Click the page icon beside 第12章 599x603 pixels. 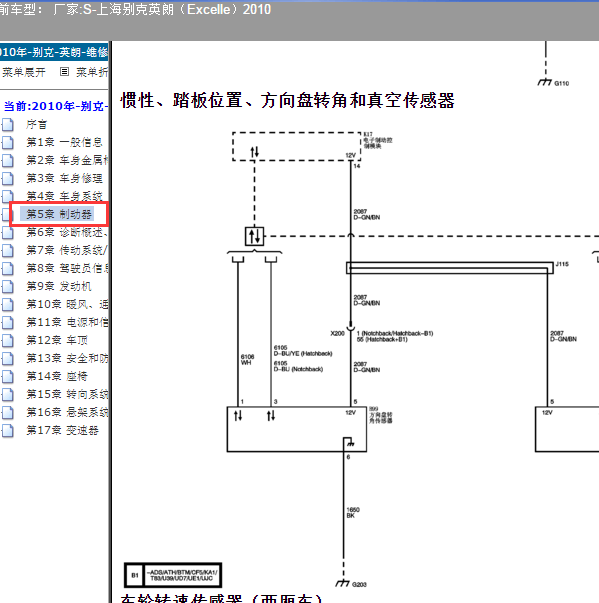point(7,341)
